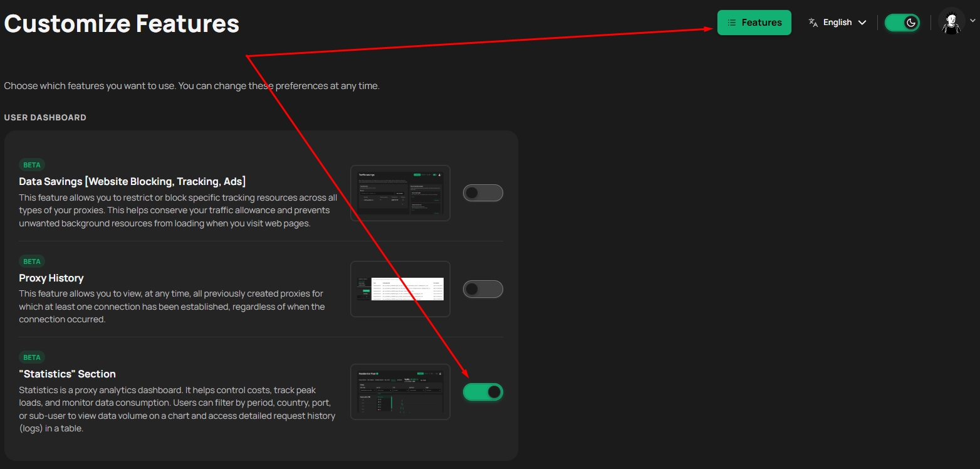The height and width of the screenshot is (469, 980).
Task: Click the Proxy History title
Action: (51, 278)
